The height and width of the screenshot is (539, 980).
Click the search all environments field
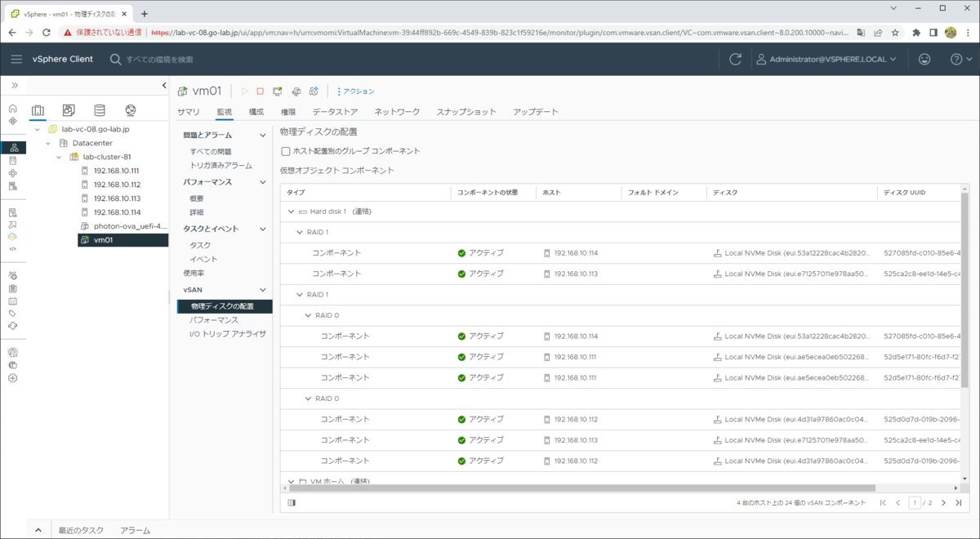click(160, 60)
